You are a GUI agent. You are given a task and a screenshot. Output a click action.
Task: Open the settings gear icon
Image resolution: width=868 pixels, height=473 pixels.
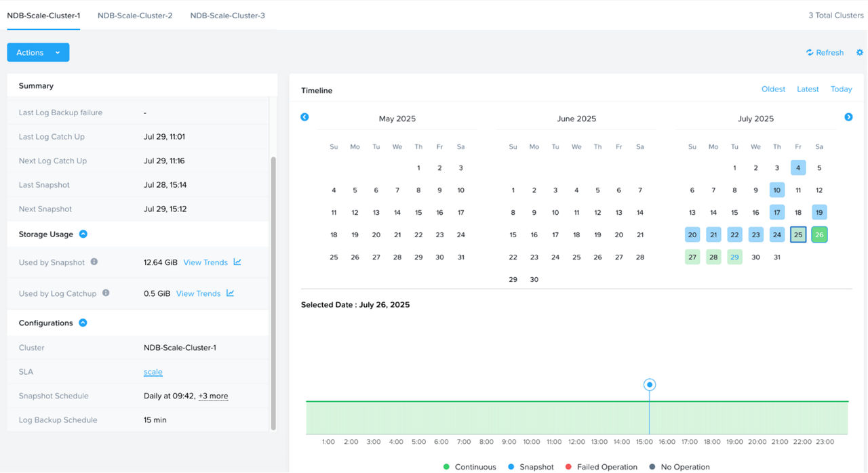click(859, 52)
